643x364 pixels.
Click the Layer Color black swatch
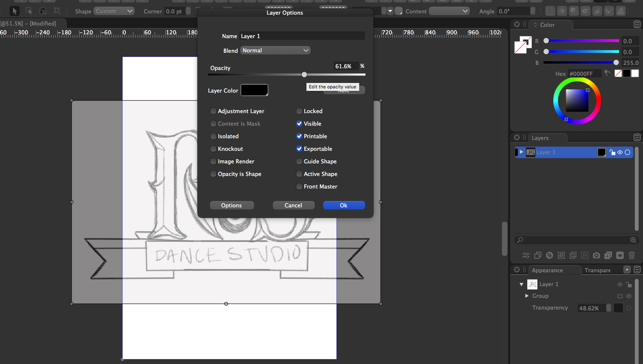point(254,90)
